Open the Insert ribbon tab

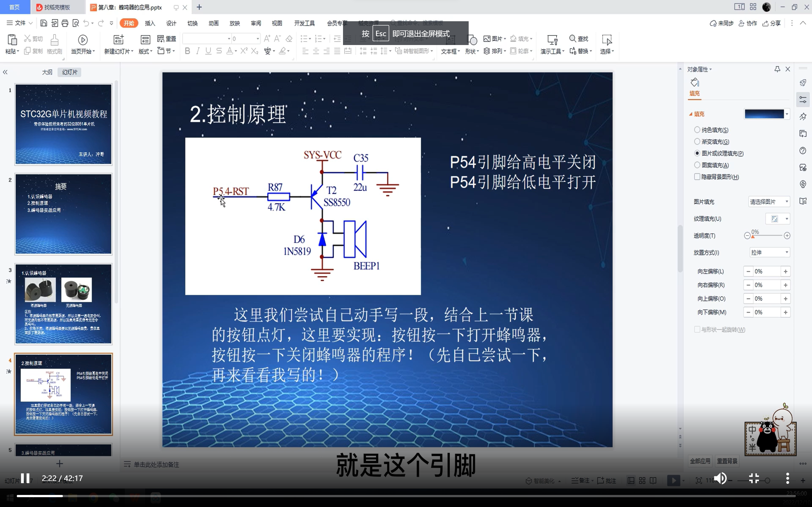point(150,23)
